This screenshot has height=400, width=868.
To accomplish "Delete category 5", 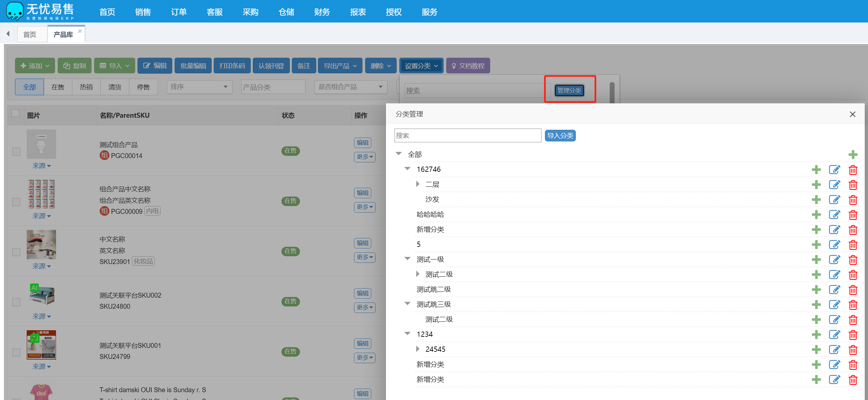I will pos(853,245).
